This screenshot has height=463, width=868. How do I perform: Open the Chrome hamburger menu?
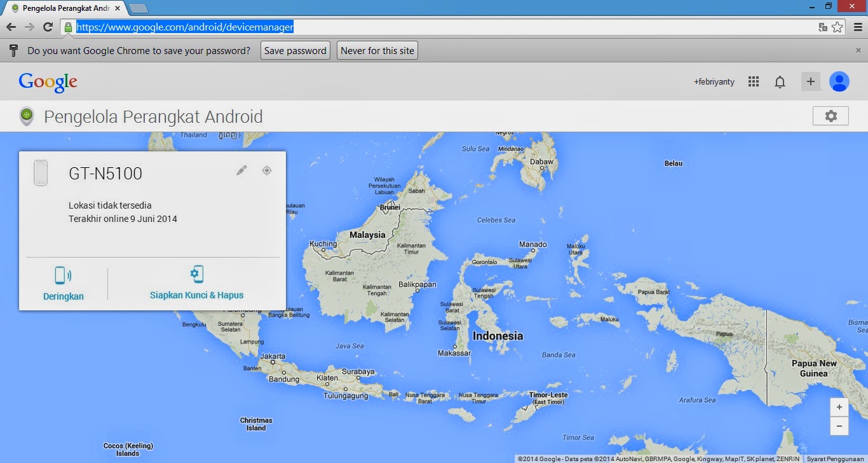coord(858,27)
